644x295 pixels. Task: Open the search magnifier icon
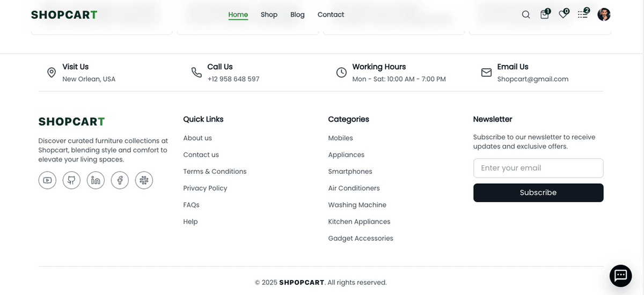point(526,14)
